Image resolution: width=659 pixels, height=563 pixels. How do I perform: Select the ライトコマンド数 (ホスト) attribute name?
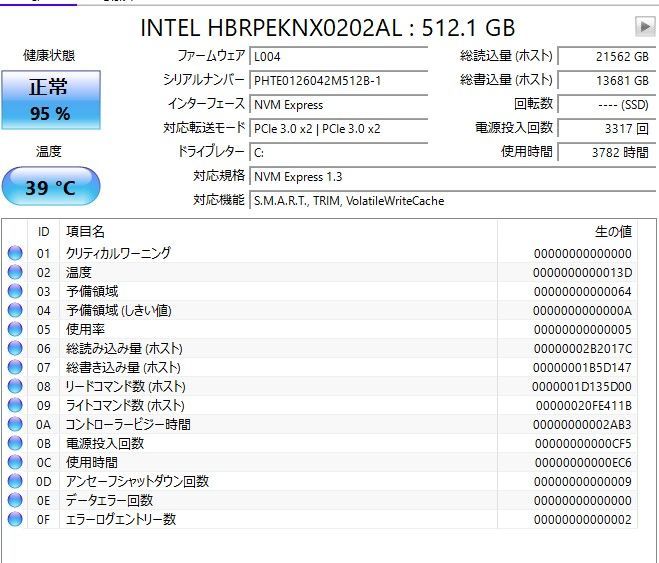(x=125, y=405)
